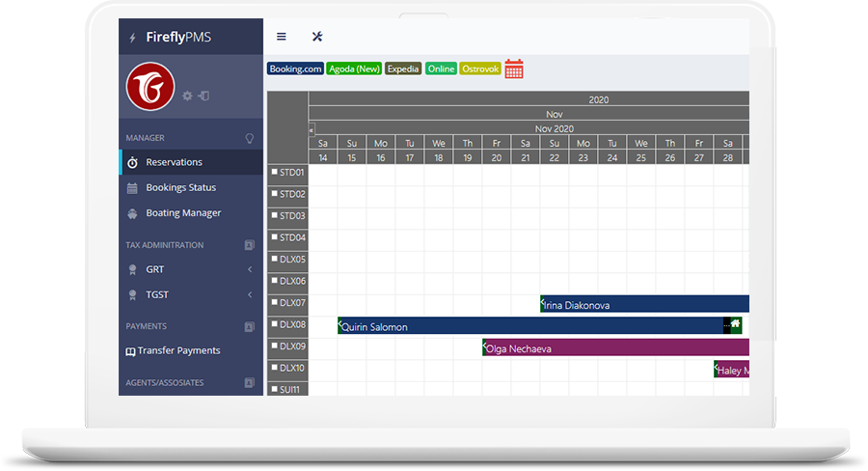Select the DLX09 room checkbox
868x471 pixels.
click(274, 346)
